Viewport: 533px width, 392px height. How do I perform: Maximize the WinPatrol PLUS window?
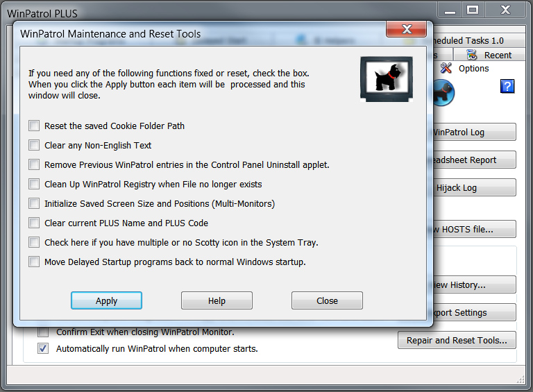coord(473,10)
